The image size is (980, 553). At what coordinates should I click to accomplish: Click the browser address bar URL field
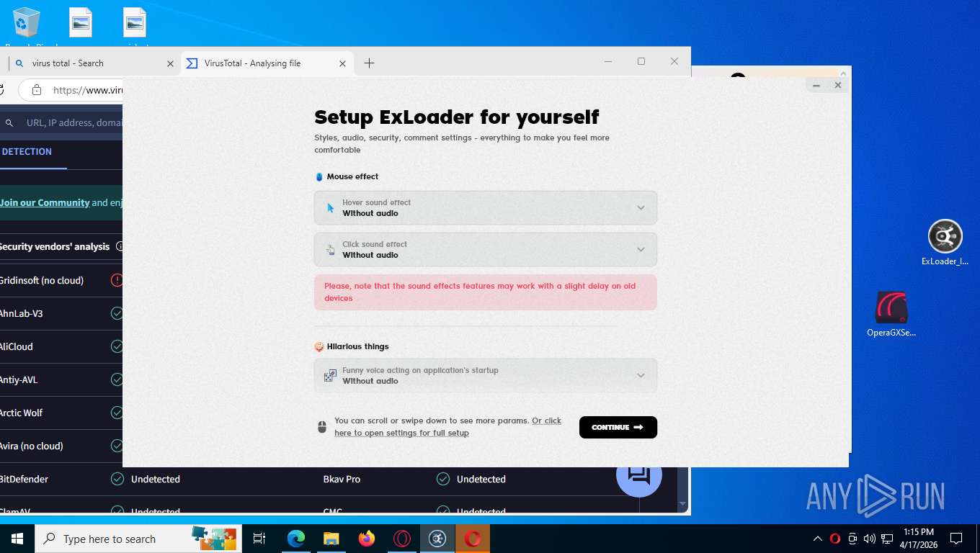pyautogui.click(x=88, y=90)
